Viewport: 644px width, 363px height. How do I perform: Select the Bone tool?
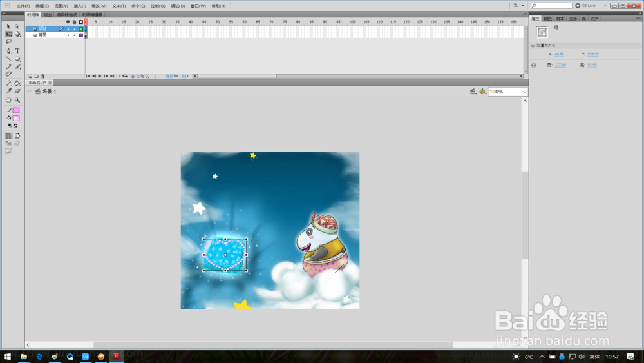pos(8,83)
